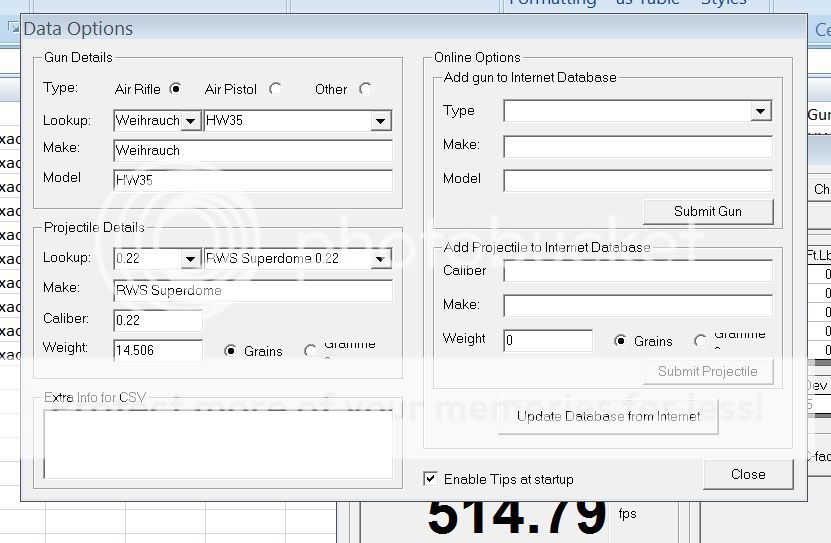Viewport: 831px width, 543px height.
Task: Select Gramme in Projectile Details
Action: [x=311, y=350]
